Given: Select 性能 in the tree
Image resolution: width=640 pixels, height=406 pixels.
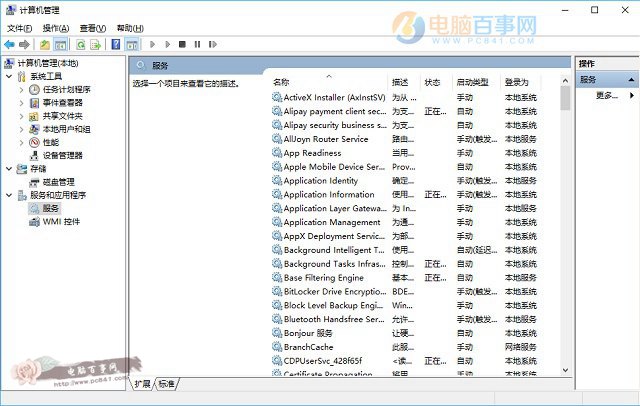Looking at the screenshot, I should (x=51, y=142).
